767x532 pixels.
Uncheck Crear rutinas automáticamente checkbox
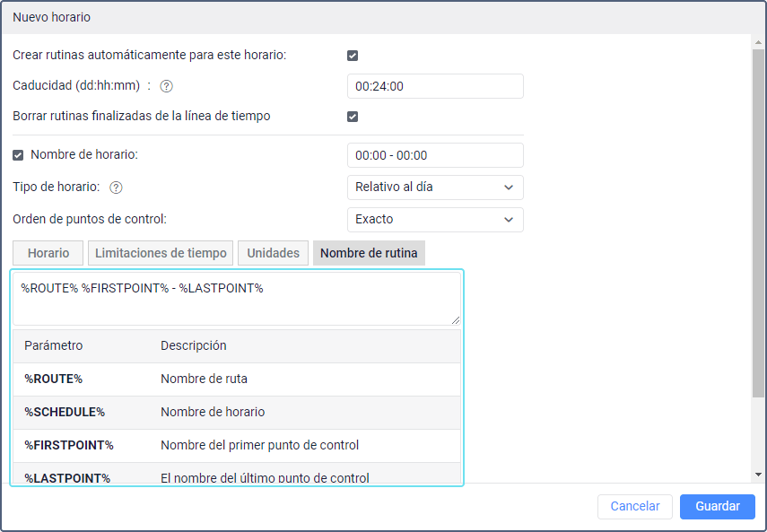(x=353, y=56)
